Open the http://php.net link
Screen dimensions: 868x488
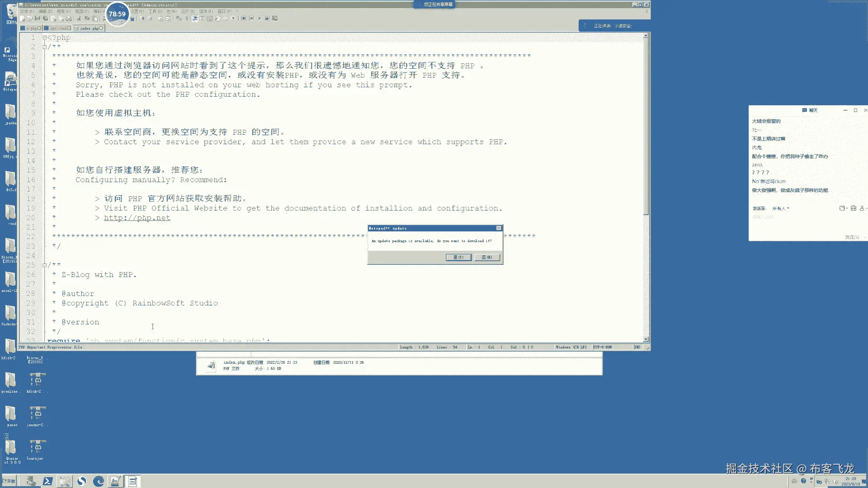(137, 218)
